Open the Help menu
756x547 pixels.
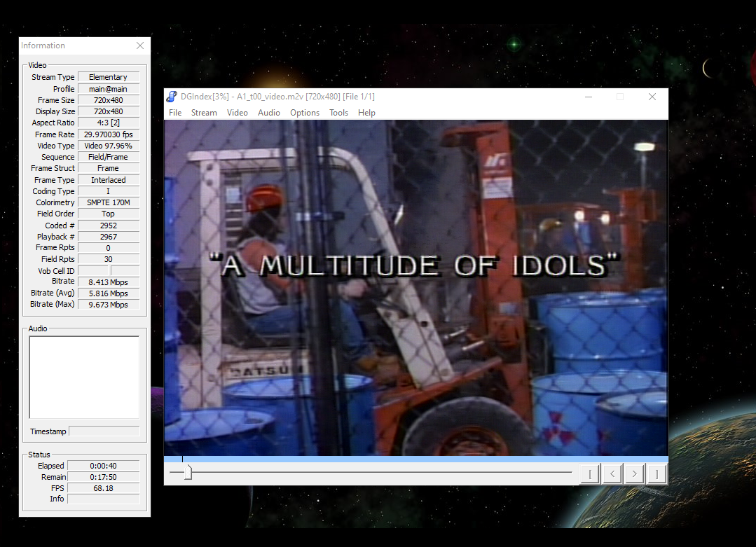point(366,112)
